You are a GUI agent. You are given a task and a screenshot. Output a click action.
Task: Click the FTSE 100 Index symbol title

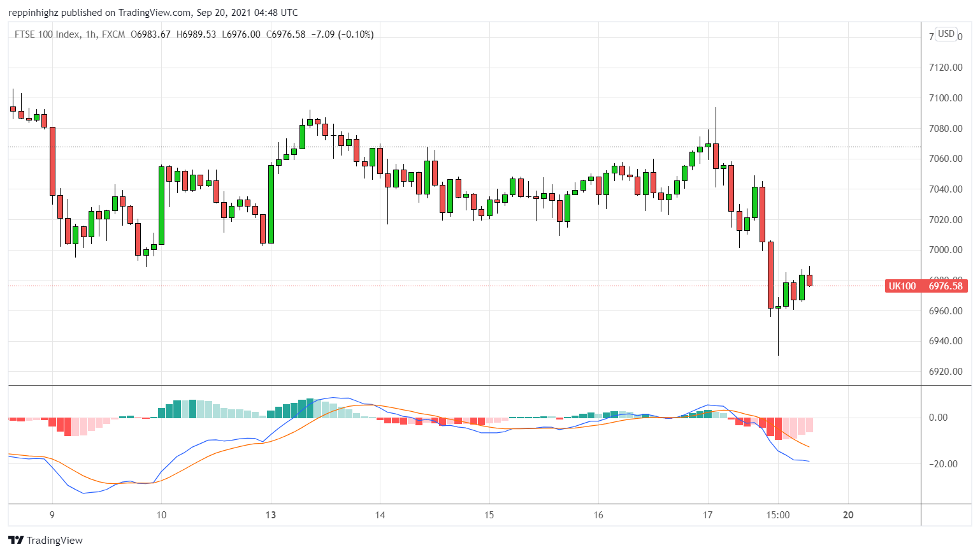pos(47,34)
